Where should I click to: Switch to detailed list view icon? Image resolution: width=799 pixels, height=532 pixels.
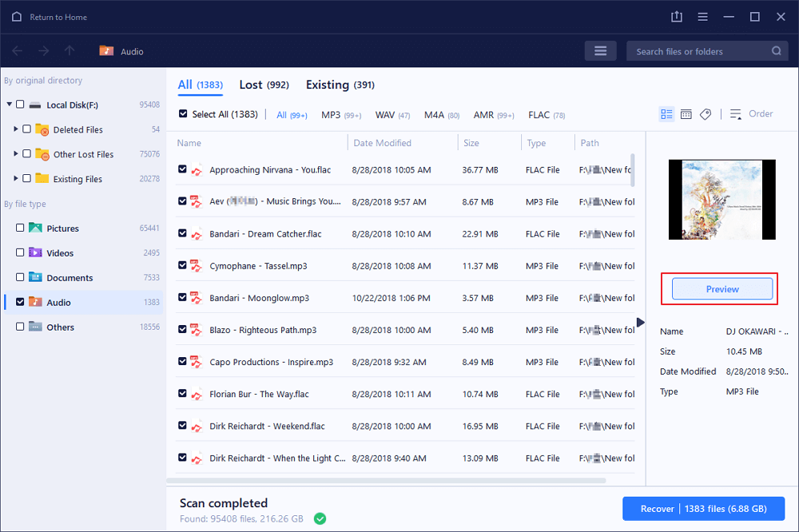coord(666,114)
